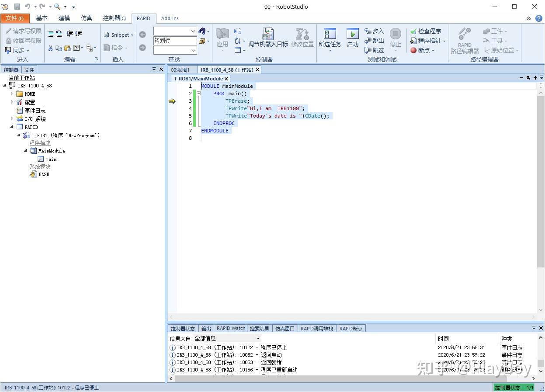This screenshot has height=392, width=545.
Task: Open the Snippet dropdown
Action: tap(119, 35)
